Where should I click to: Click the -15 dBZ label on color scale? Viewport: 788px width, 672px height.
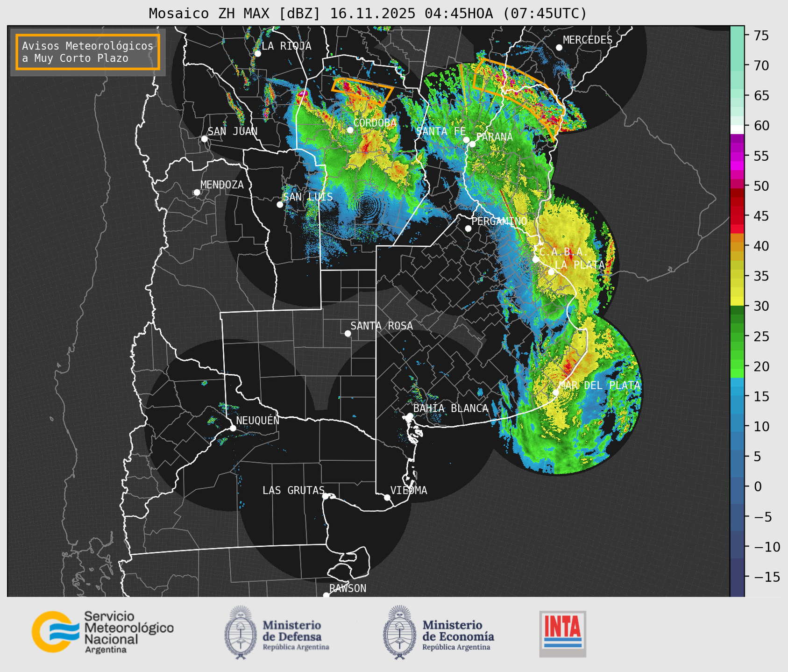coord(767,577)
